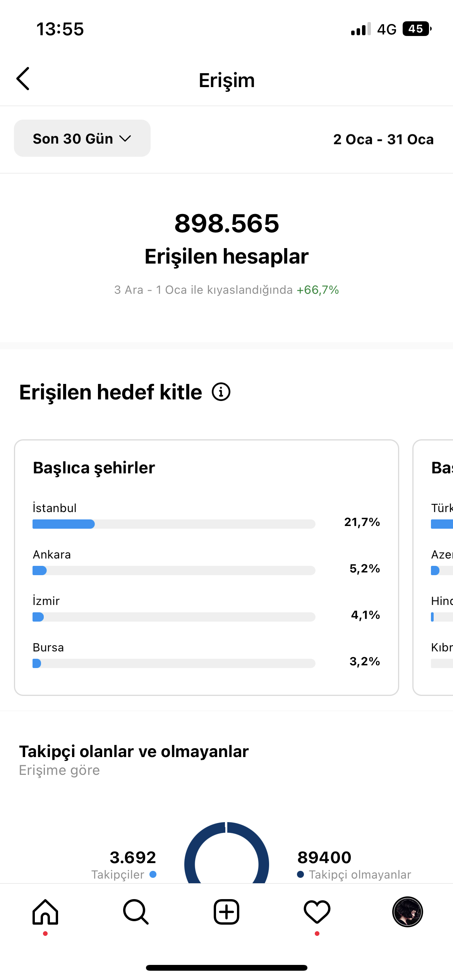Open profile avatar in bottom bar
Screen dimensions: 453x980
[x=408, y=911]
